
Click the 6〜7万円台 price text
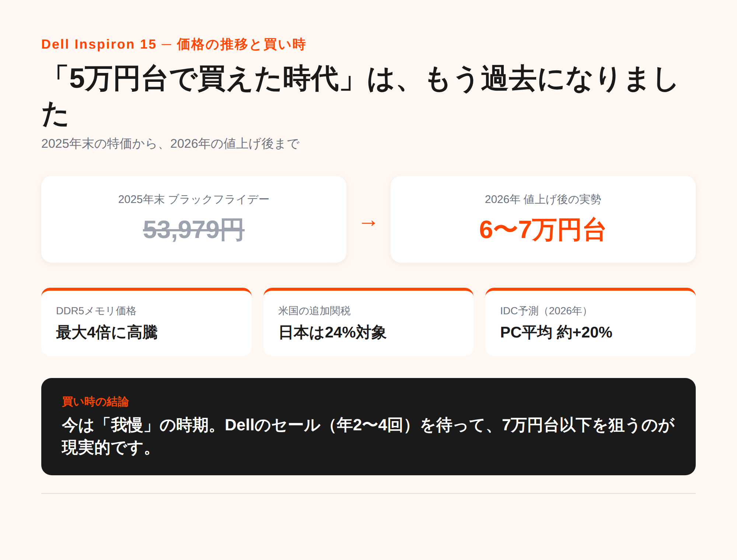543,230
